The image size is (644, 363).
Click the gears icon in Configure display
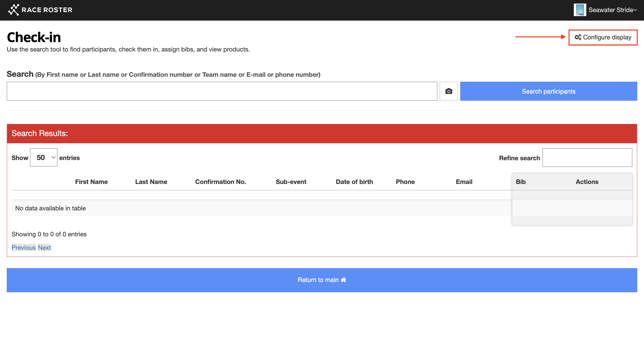[x=578, y=37]
